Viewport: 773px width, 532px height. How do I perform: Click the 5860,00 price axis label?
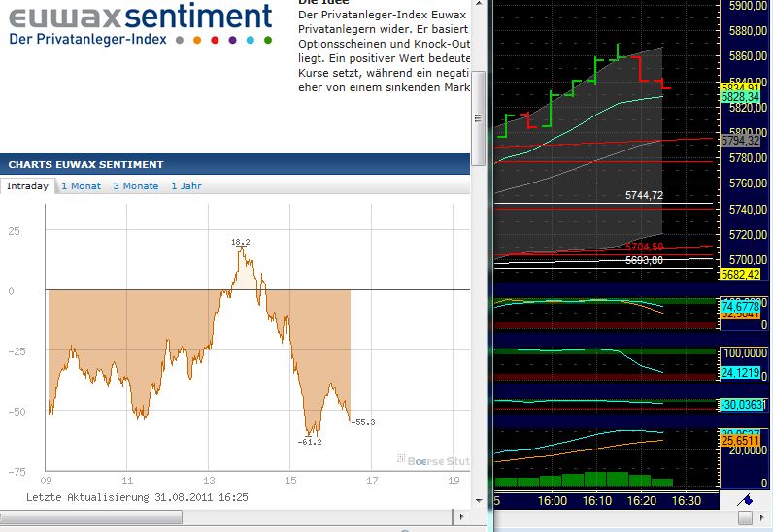point(748,56)
